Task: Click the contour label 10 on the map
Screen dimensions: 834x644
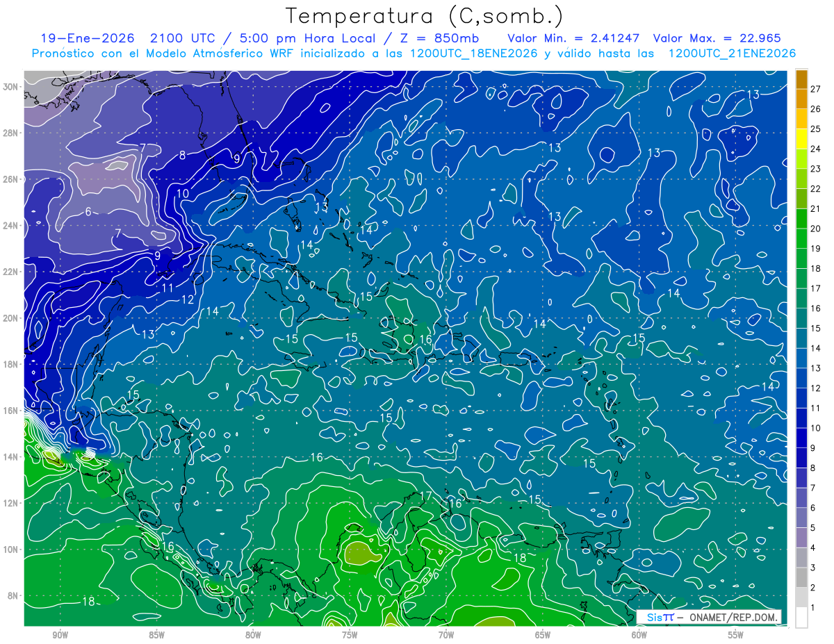Action: tap(182, 194)
